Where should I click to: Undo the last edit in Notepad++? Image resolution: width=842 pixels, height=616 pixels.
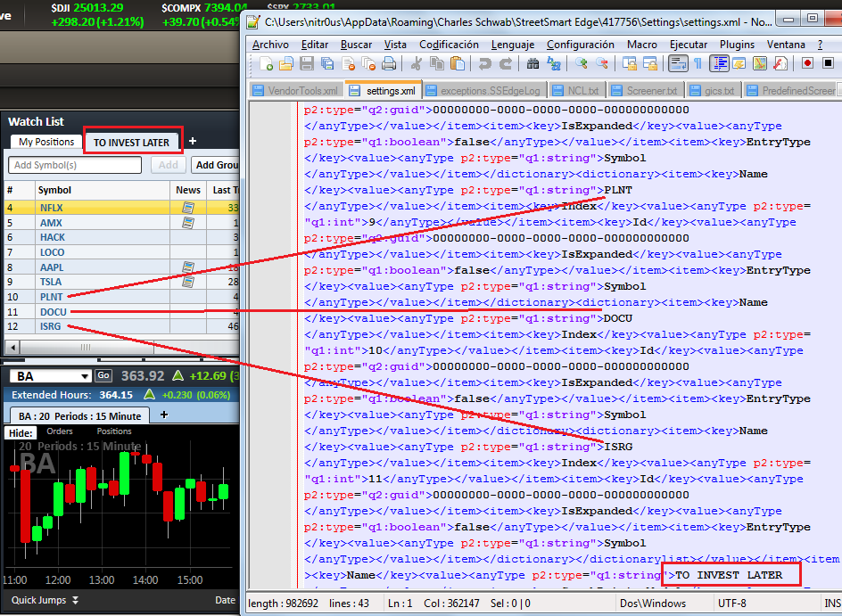(x=484, y=64)
